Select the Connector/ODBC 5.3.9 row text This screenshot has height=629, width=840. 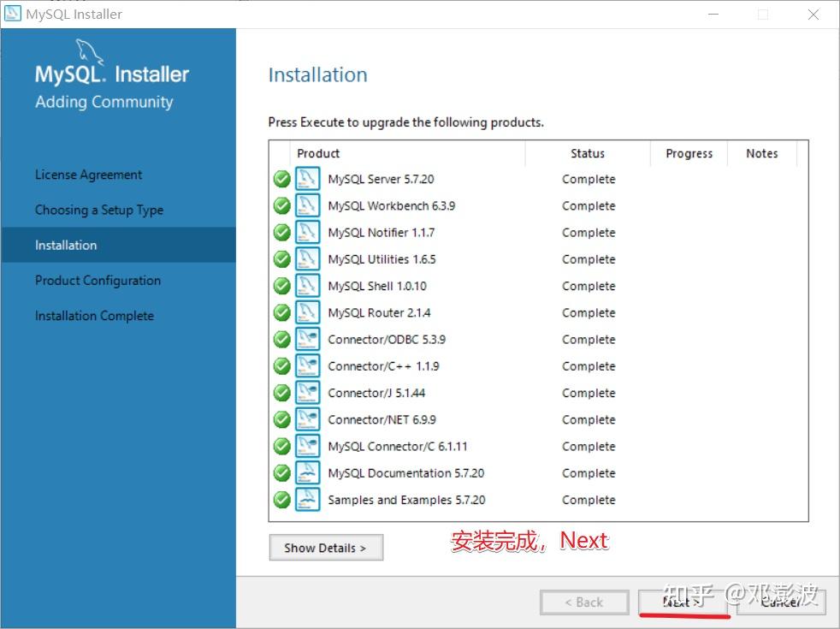pyautogui.click(x=387, y=340)
